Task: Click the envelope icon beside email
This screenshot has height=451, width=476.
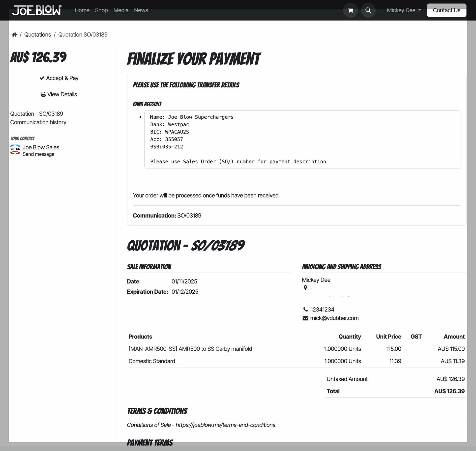Action: click(x=305, y=318)
